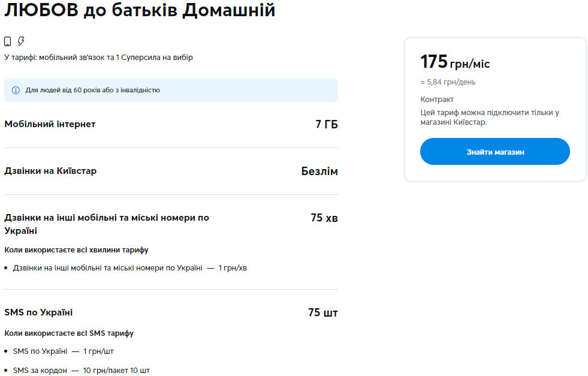
Task: Click the phone icon next to the lightning icon
Action: point(7,41)
